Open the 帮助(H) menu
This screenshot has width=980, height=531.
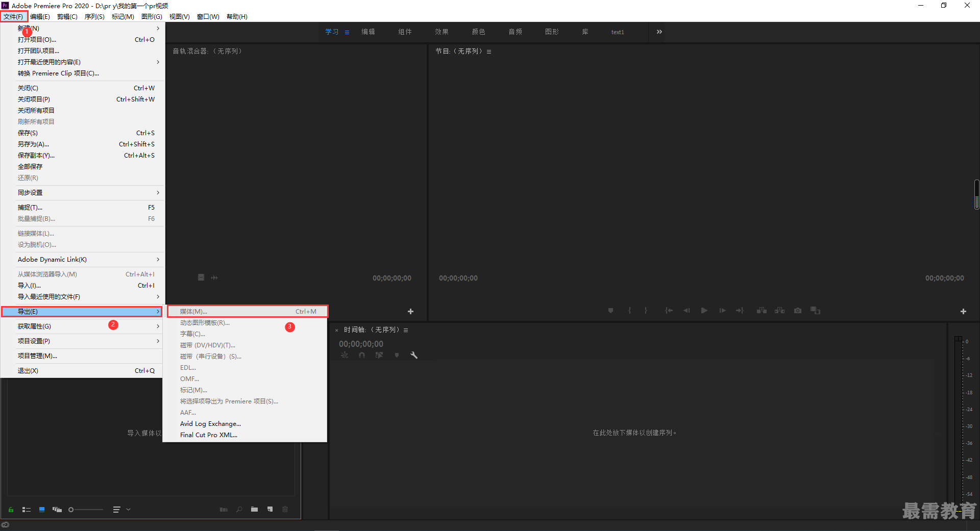237,17
